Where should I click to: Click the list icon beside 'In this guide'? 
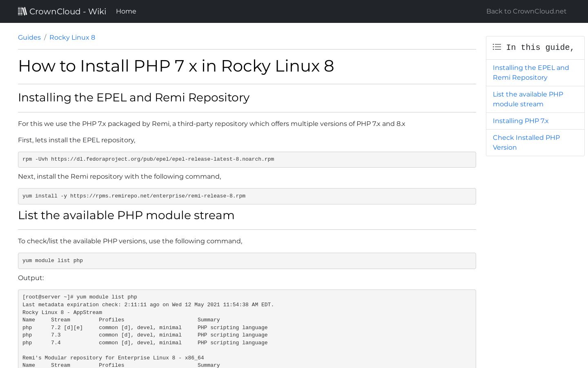click(497, 47)
